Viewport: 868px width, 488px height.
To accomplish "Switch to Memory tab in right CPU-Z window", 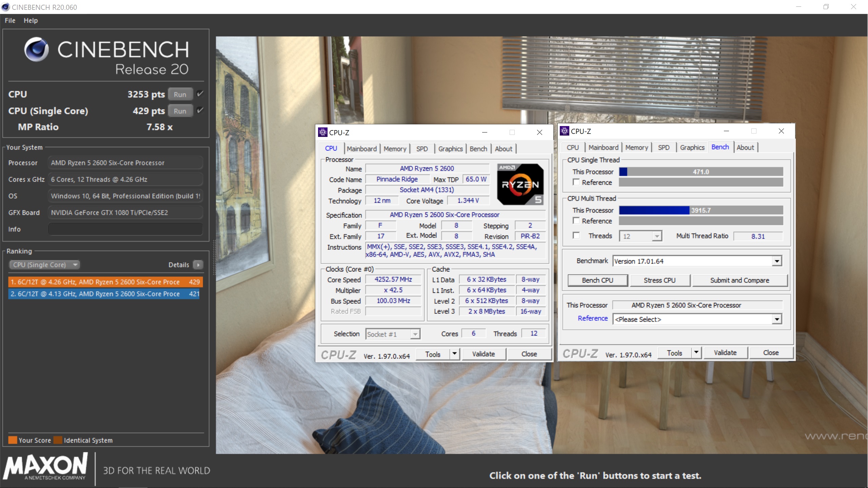I will point(636,147).
